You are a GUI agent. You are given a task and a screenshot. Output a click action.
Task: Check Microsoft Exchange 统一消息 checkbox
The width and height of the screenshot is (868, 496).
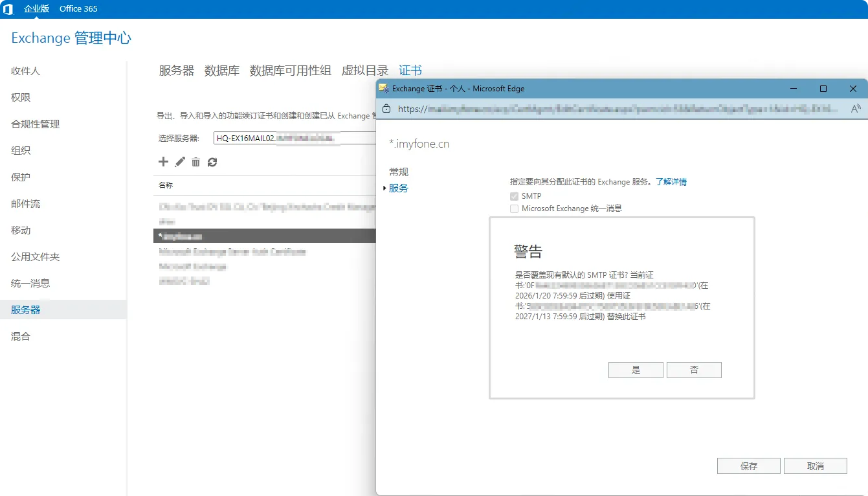(x=514, y=209)
